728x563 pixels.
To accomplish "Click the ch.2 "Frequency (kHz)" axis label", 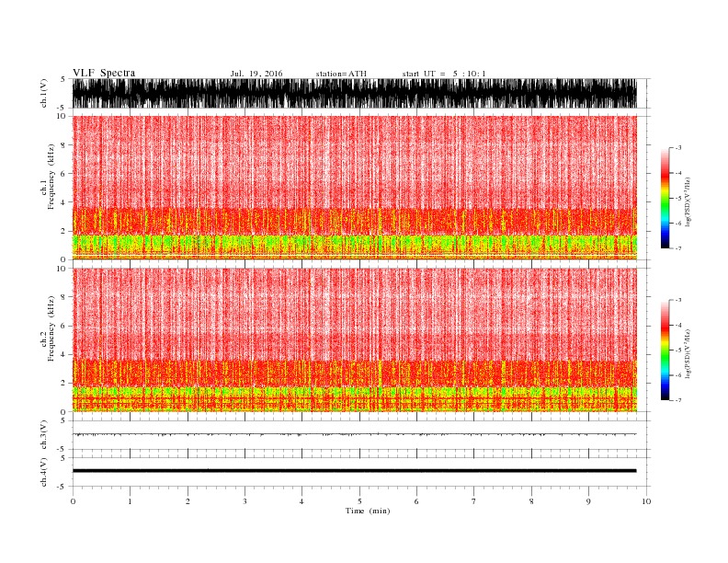I will (51, 329).
